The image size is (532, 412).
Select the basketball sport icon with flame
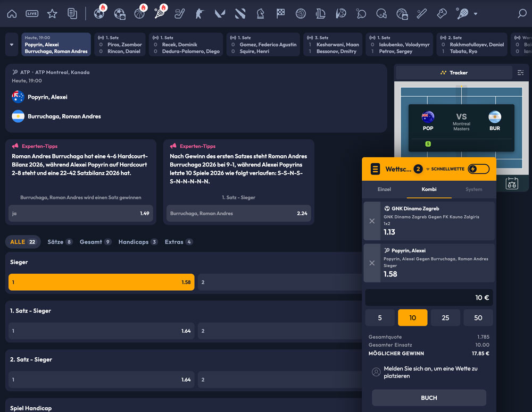(139, 14)
